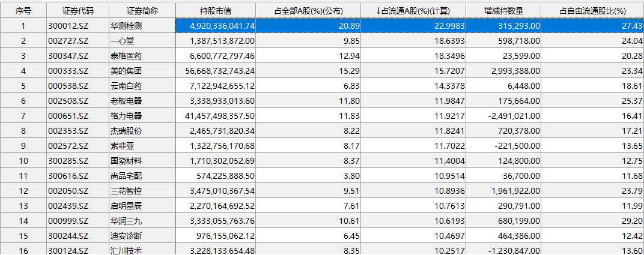Screen dimensions: 644x255
Task: Click the 汇川技术 name cell
Action: pyautogui.click(x=142, y=249)
